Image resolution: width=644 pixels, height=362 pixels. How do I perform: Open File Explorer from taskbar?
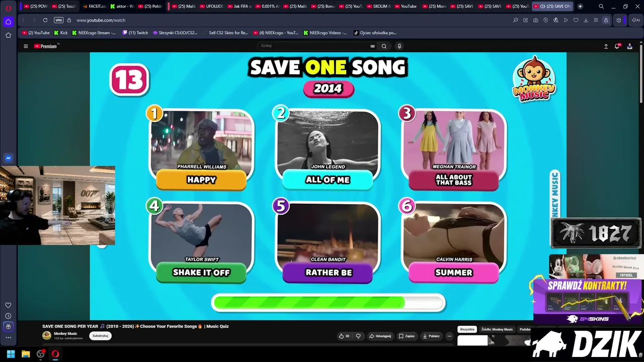[x=26, y=354]
